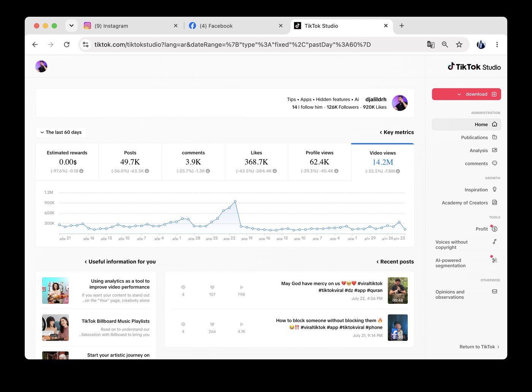Click the account avatar at page top-left
The height and width of the screenshot is (392, 532).
pos(41,66)
